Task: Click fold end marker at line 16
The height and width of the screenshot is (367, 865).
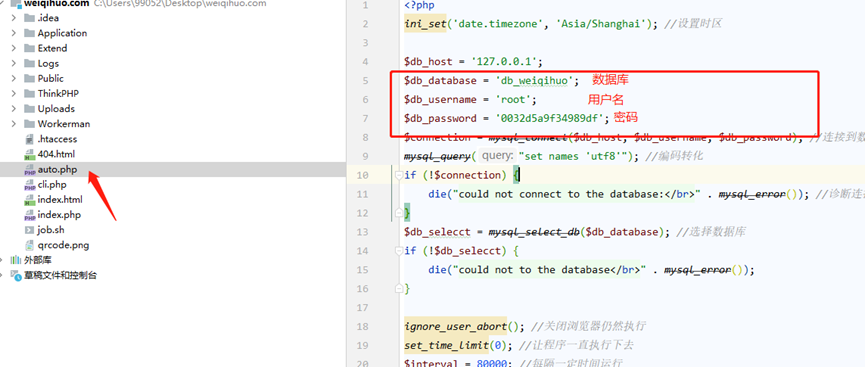Action: [398, 289]
